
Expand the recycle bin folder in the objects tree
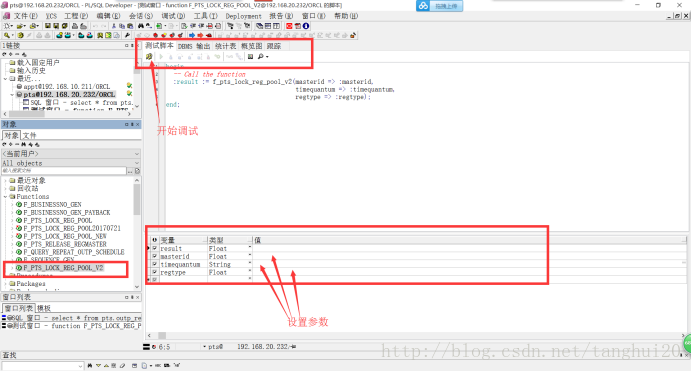tap(5, 188)
